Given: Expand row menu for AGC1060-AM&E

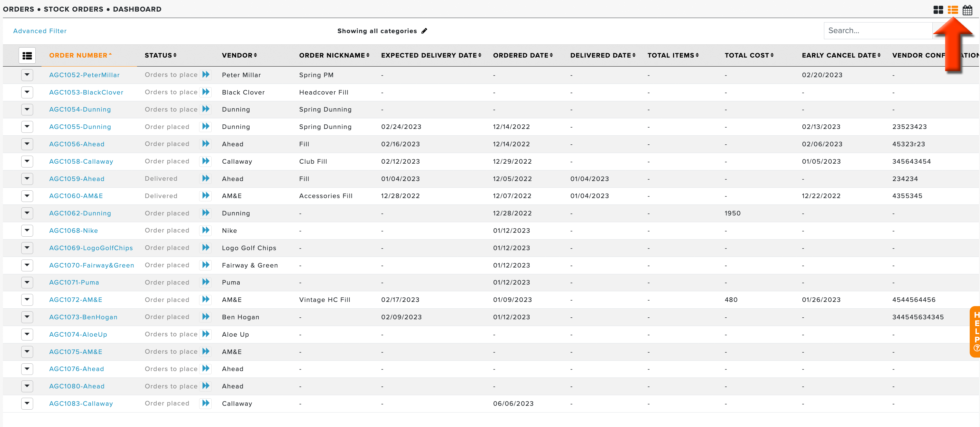Looking at the screenshot, I should coord(27,196).
